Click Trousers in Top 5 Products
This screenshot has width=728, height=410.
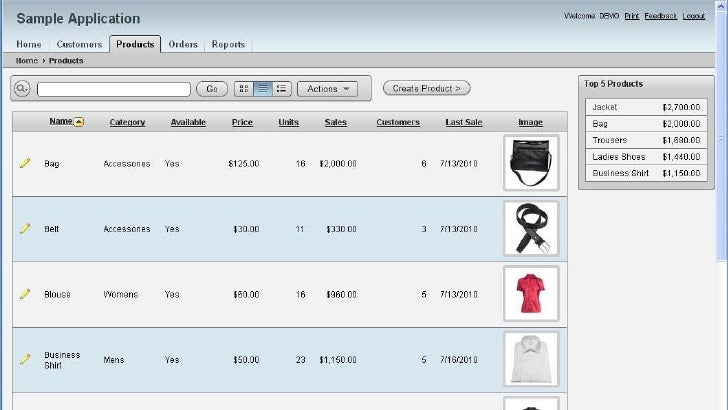tap(610, 140)
